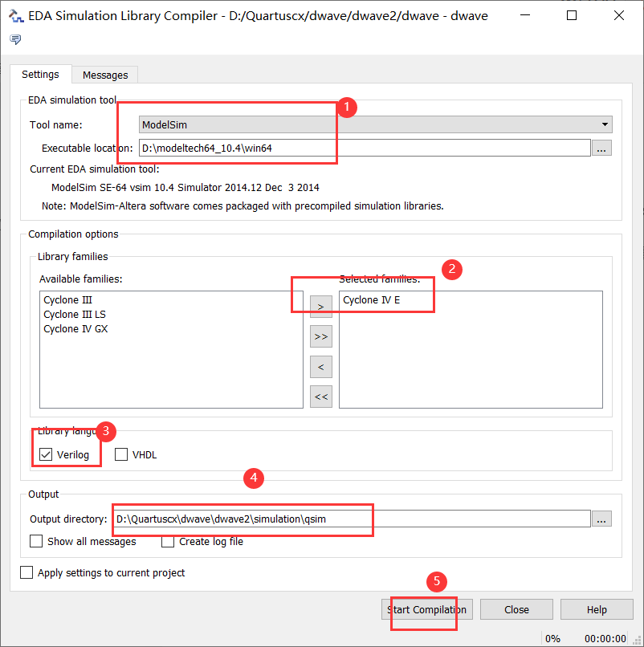Click the Start Compilation button
The height and width of the screenshot is (647, 644).
[427, 610]
